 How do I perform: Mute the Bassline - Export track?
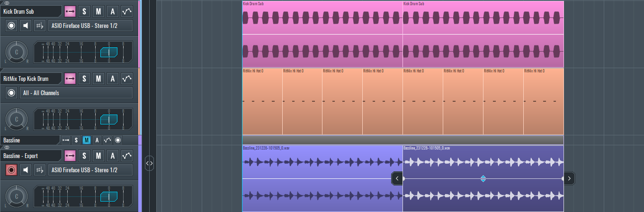click(x=98, y=156)
